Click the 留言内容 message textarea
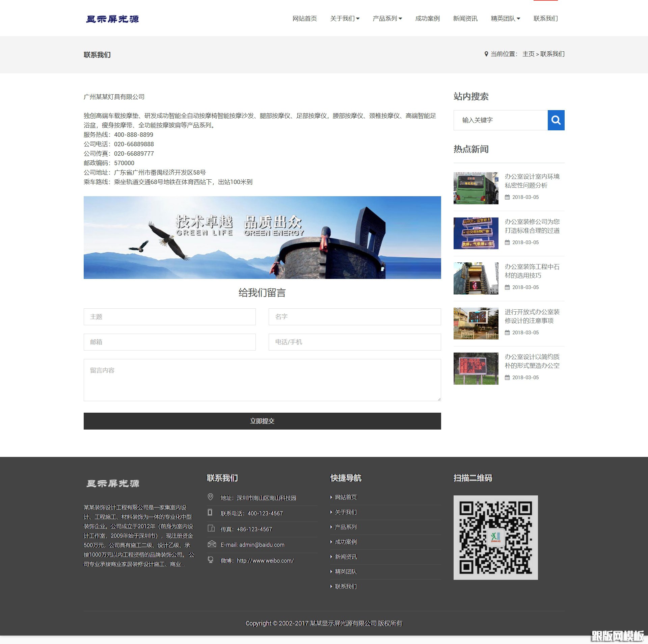 [262, 380]
